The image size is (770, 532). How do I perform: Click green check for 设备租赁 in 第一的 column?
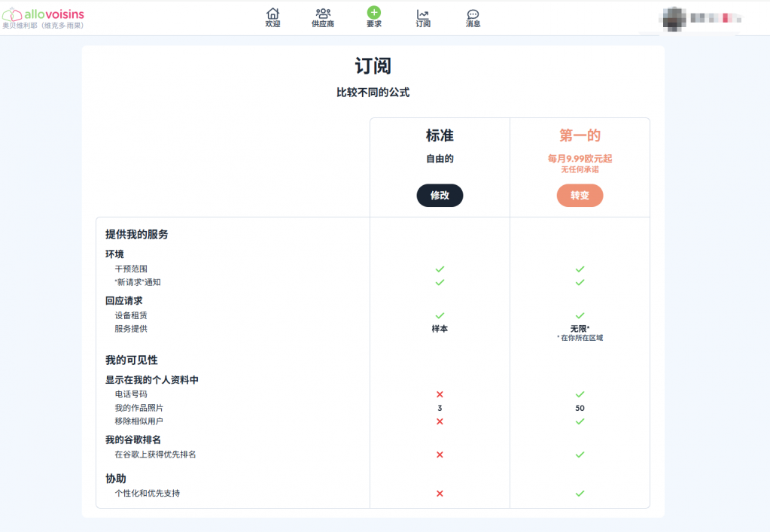(580, 315)
